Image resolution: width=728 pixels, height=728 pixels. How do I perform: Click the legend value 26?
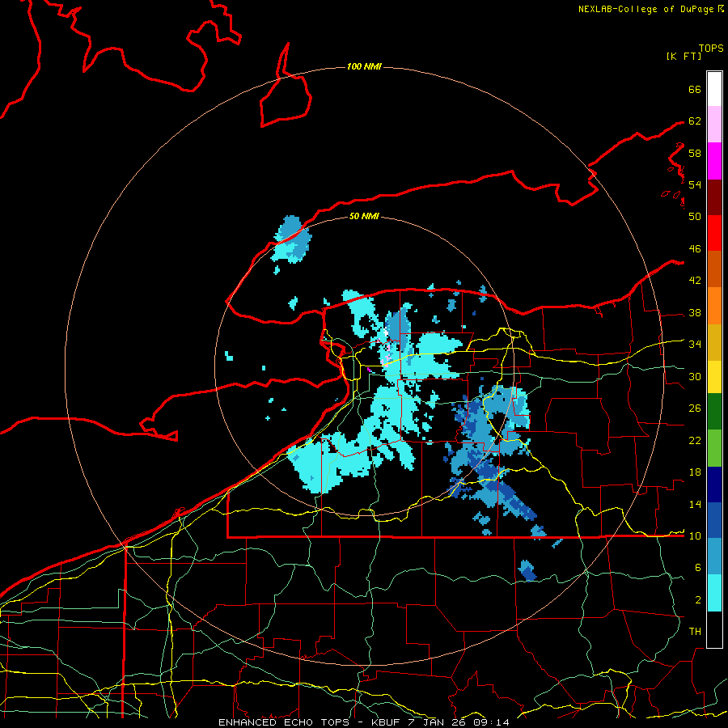pyautogui.click(x=695, y=408)
